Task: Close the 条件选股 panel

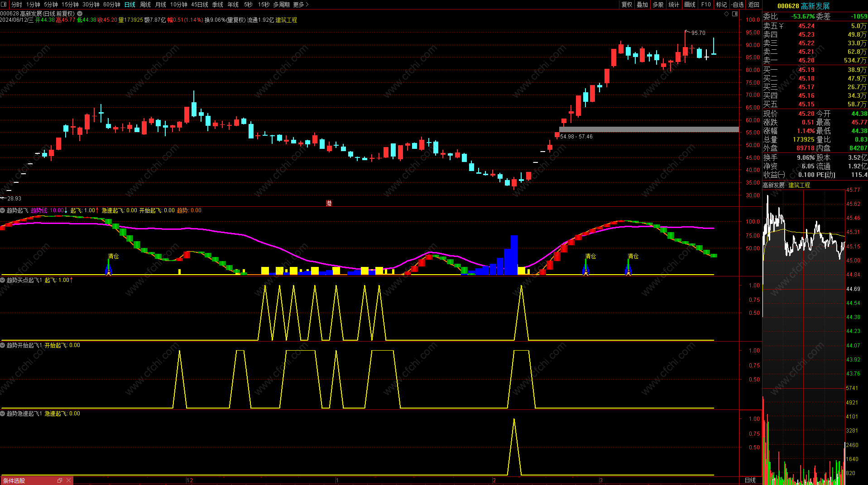Action: pos(69,480)
